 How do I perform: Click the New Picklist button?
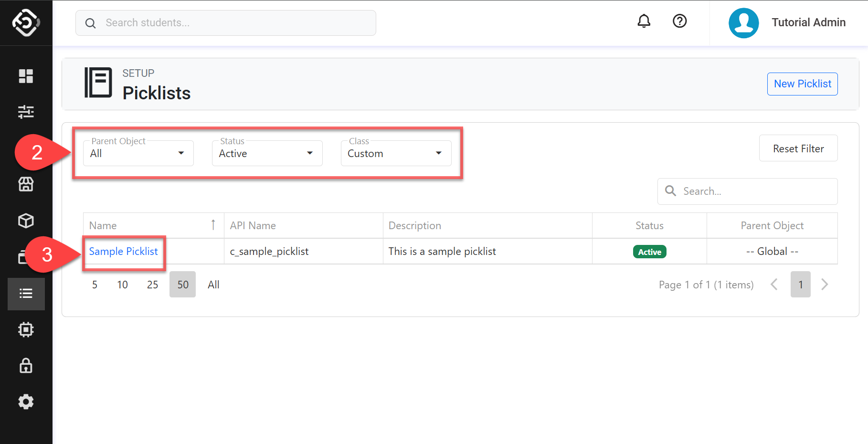pos(802,84)
